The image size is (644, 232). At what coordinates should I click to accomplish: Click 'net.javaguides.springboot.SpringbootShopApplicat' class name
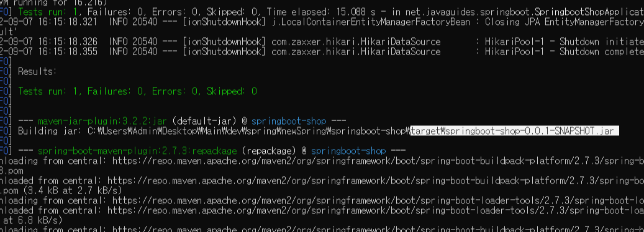(x=524, y=12)
